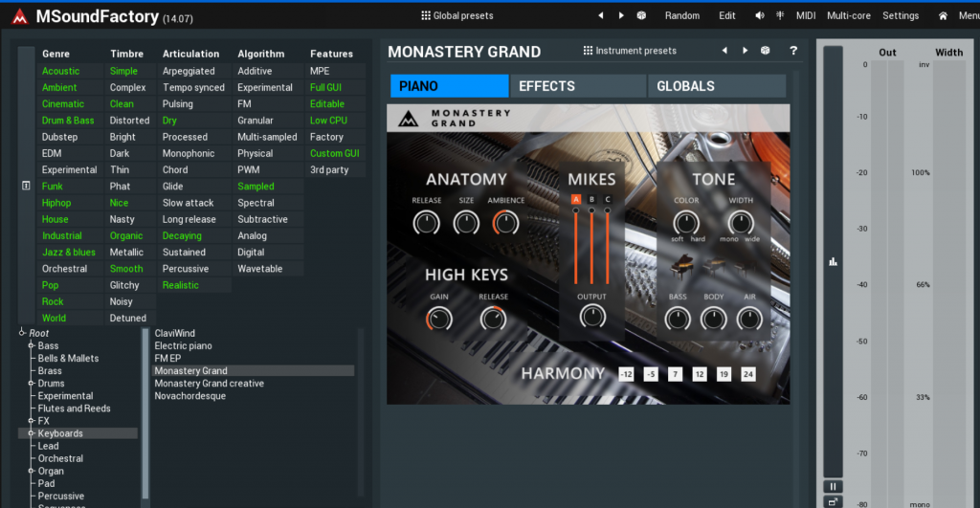Image resolution: width=980 pixels, height=508 pixels.
Task: Open Instrument presets list
Action: click(630, 51)
